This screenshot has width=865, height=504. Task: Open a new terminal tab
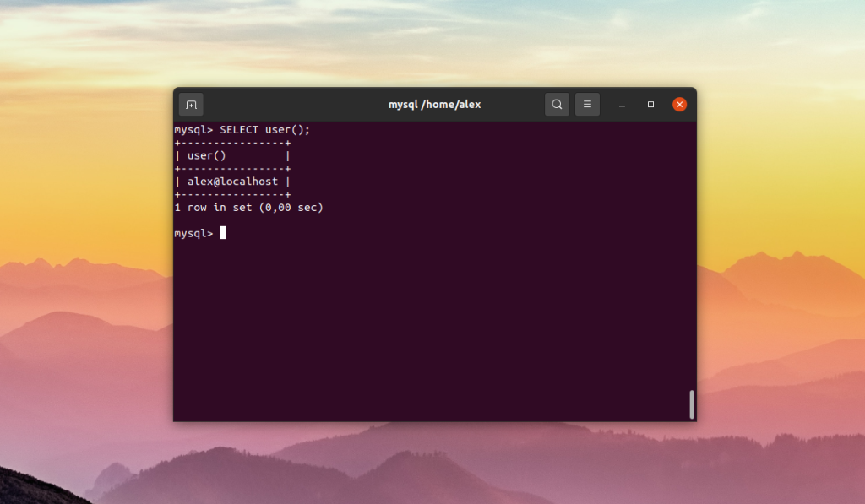pyautogui.click(x=191, y=105)
